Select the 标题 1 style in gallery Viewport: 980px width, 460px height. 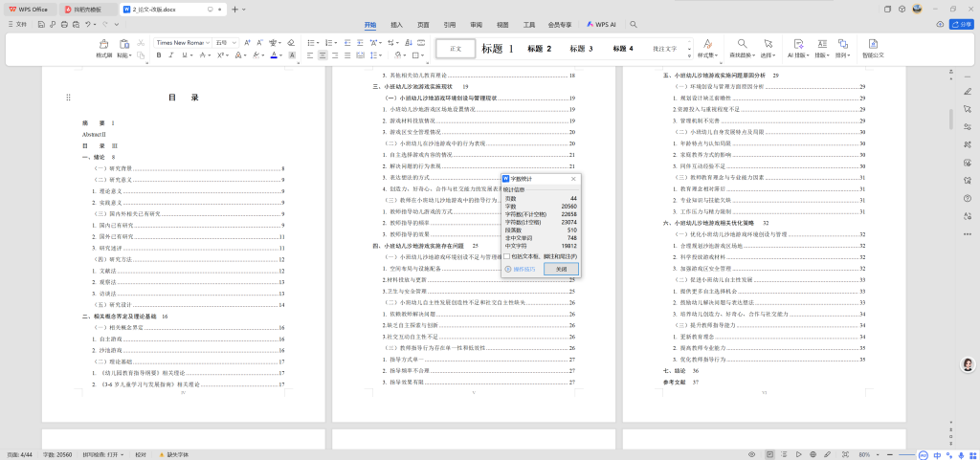pos(498,48)
